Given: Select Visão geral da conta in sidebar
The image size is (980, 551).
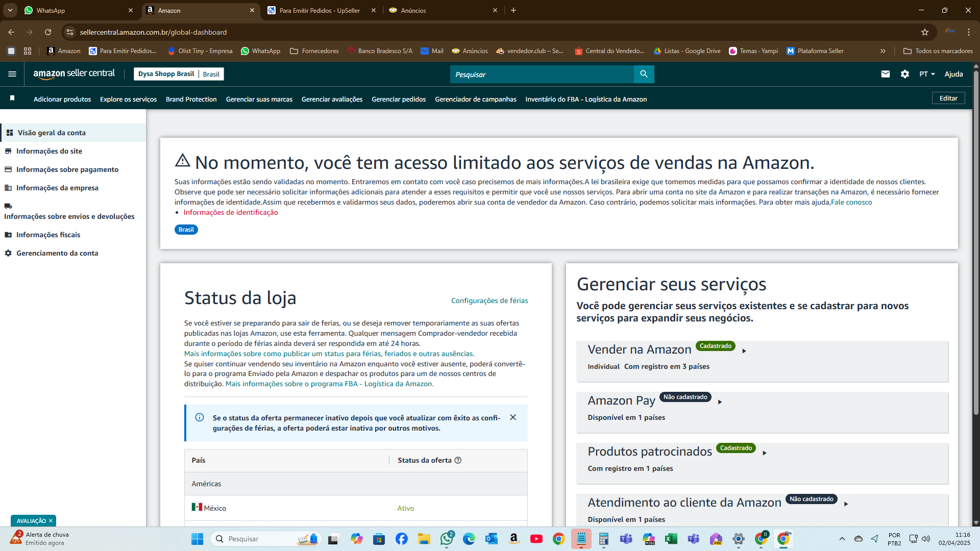Looking at the screenshot, I should 73,133.
